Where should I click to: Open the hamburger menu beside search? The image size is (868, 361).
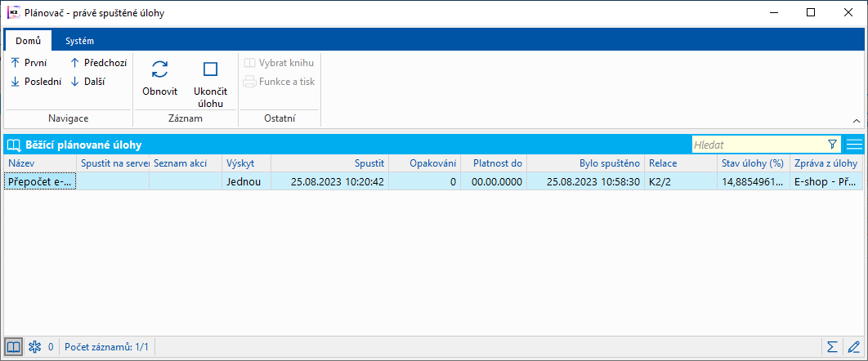click(x=854, y=145)
